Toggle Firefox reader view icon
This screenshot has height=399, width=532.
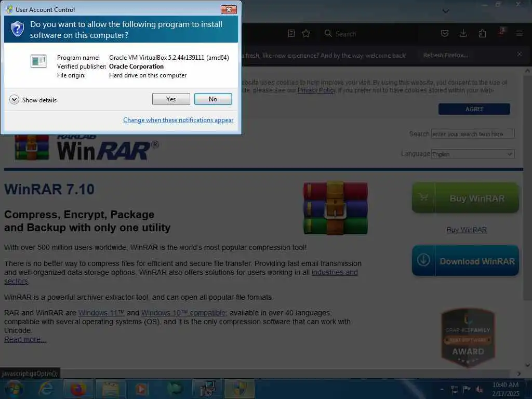pos(291,33)
